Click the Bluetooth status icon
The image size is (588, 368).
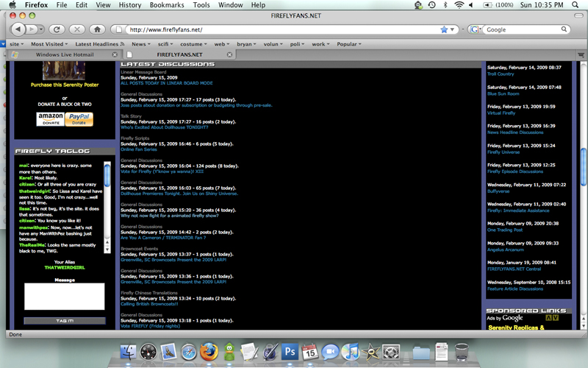[445, 5]
